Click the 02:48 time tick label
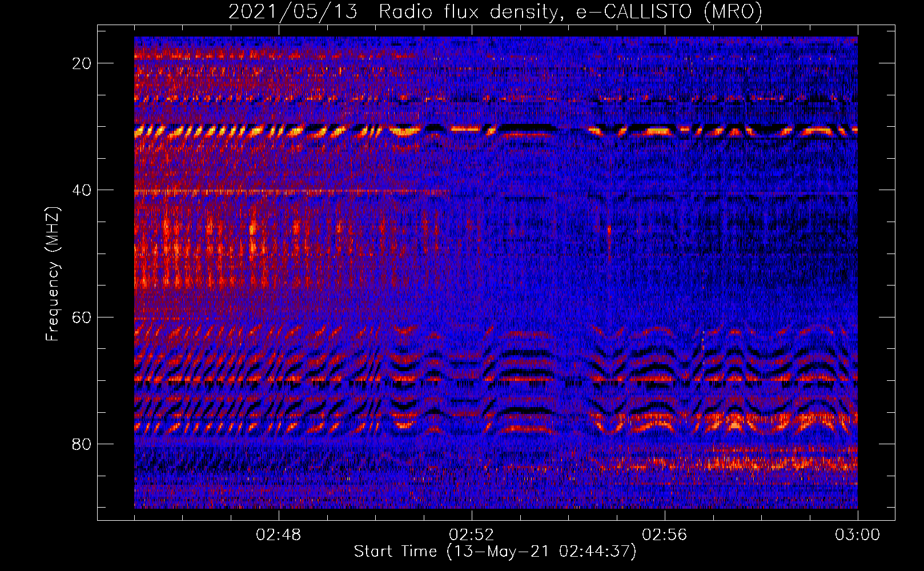The height and width of the screenshot is (571, 924). 279,535
